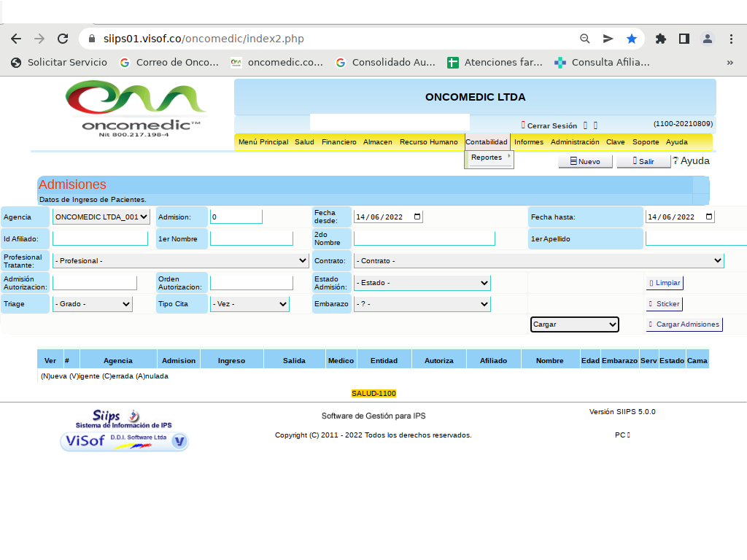Viewport: 747px width, 560px height.
Task: Click the browser back arrow
Action: tap(16, 39)
